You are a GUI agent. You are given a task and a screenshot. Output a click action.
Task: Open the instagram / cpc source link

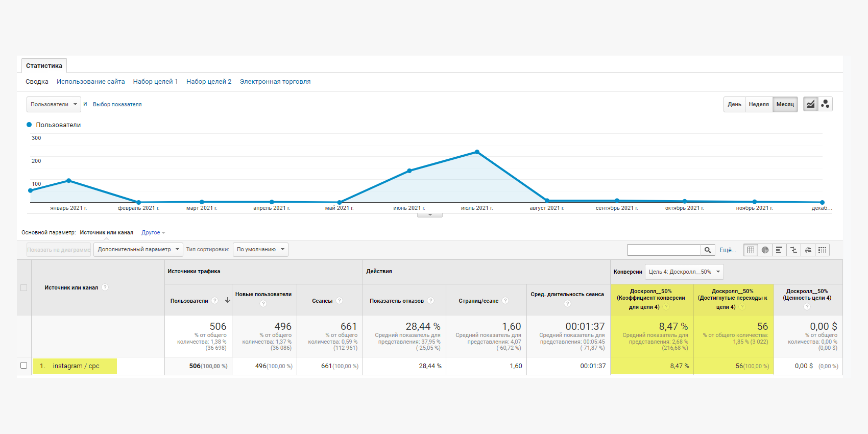click(x=76, y=366)
